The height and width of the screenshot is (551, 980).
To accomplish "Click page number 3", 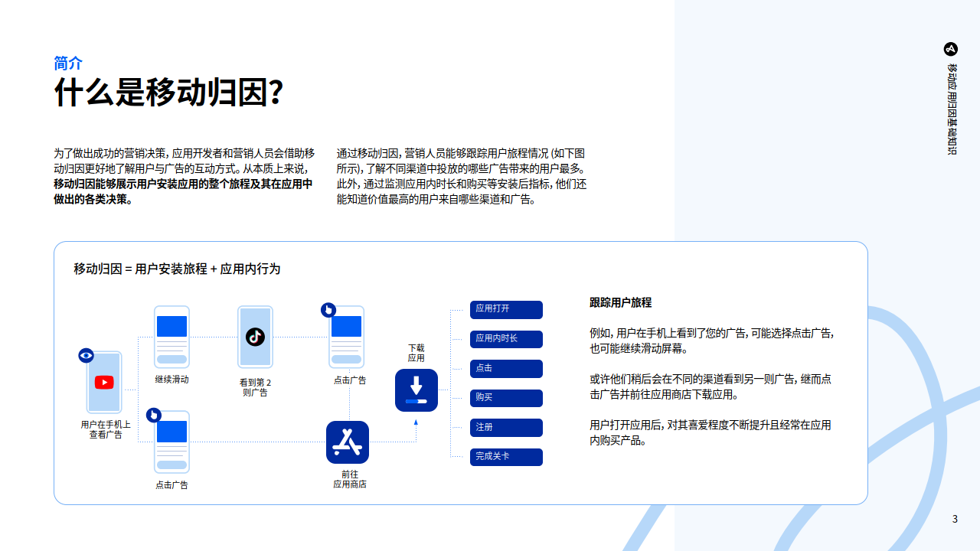I will [x=955, y=519].
